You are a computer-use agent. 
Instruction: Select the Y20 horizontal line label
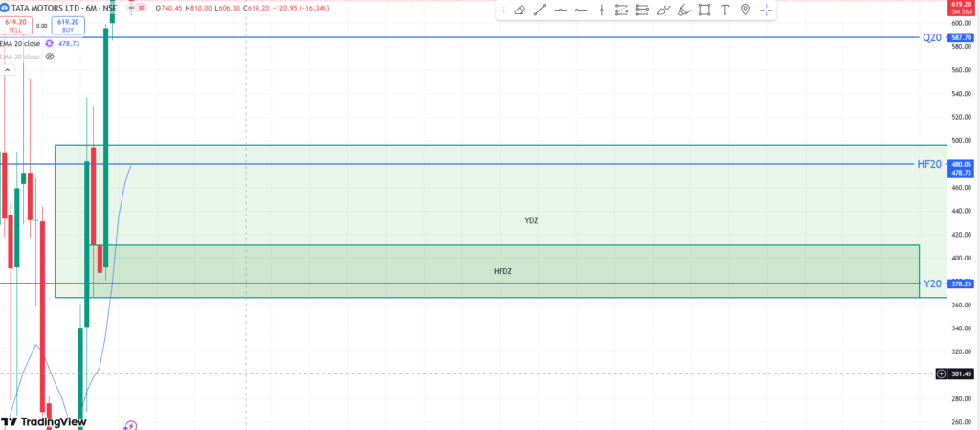pos(932,283)
